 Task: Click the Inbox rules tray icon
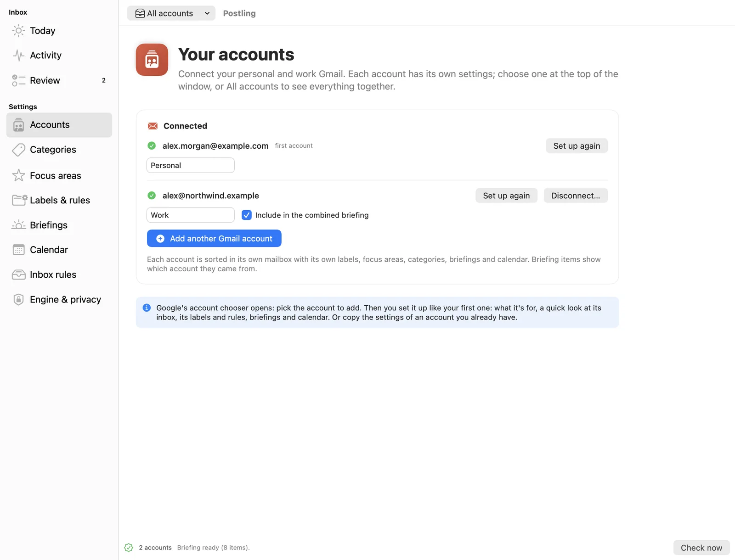pos(18,274)
